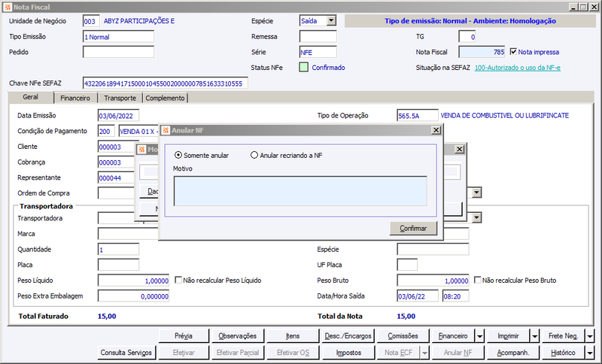
Task: Choose Anular recriando a NF option
Action: pos(254,155)
